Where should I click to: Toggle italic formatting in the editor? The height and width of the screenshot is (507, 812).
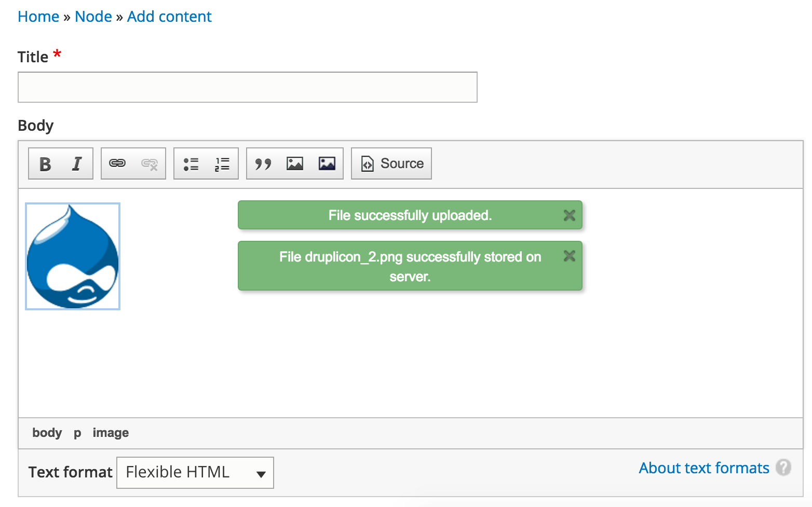click(x=76, y=163)
